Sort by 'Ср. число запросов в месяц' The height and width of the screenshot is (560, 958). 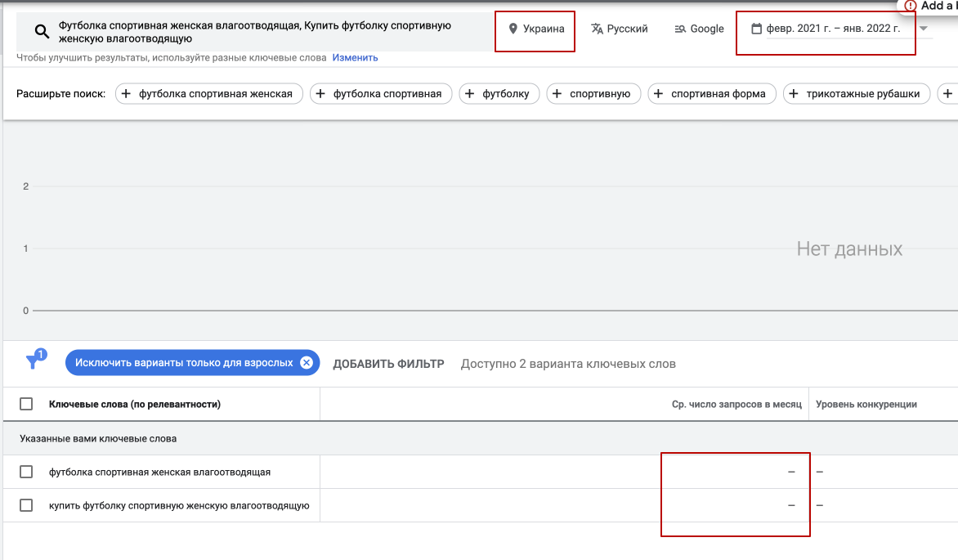click(736, 404)
